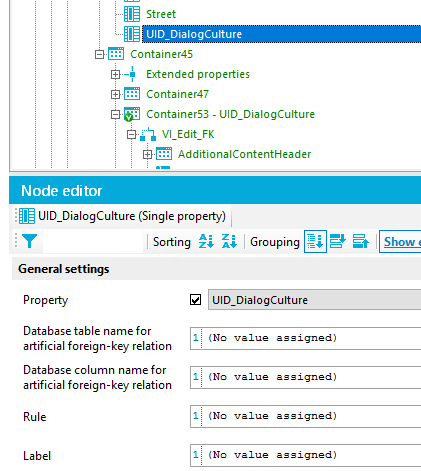Click the Label property label
This screenshot has width=421, height=471.
[x=37, y=456]
